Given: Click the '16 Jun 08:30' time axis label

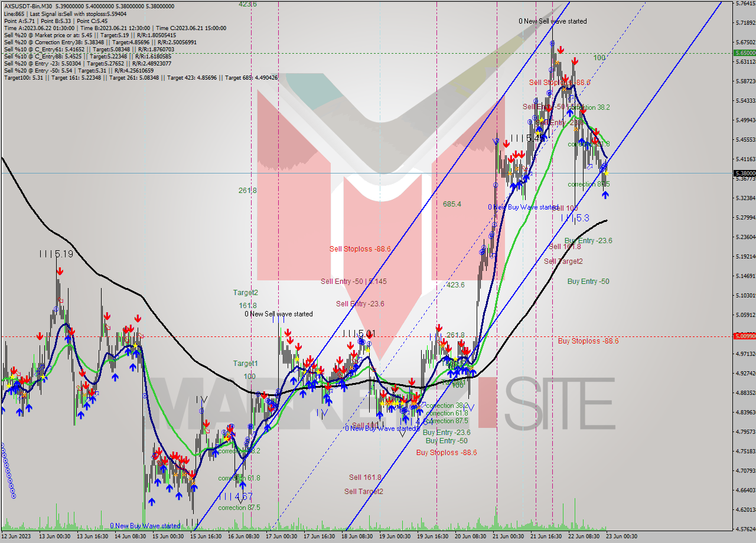Looking at the screenshot, I should tap(243, 537).
